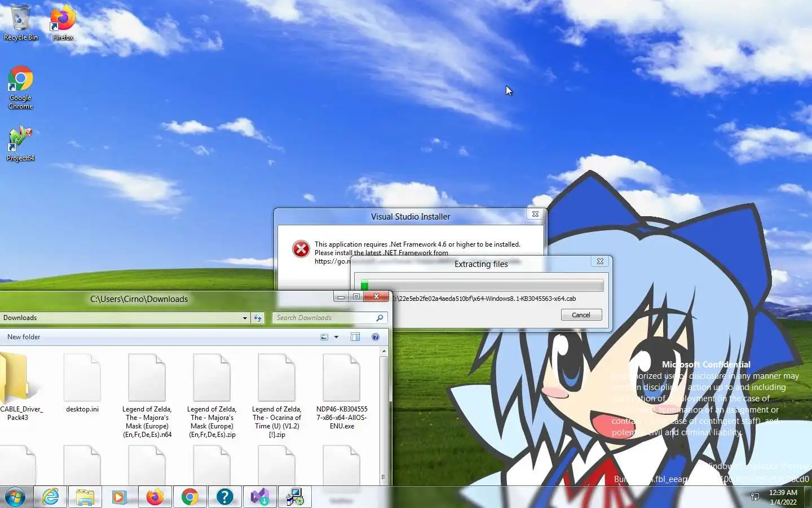Switch to the setup installer taskbar item

pyautogui.click(x=294, y=497)
